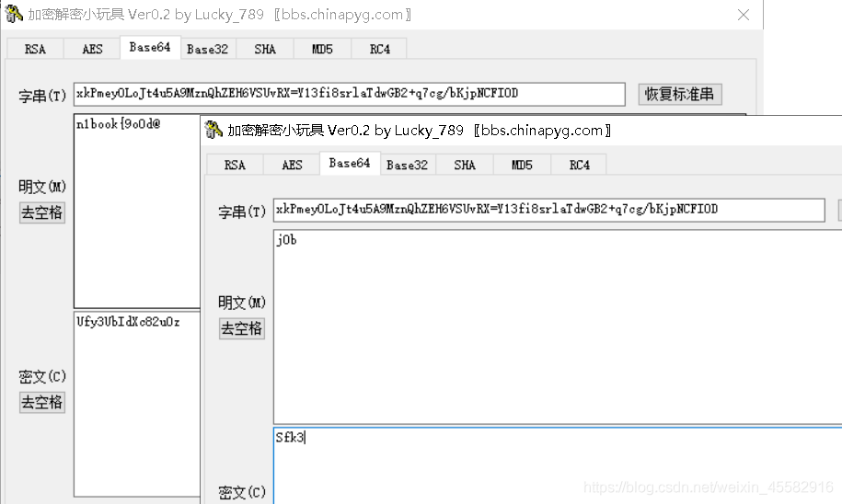This screenshot has height=504, width=842.
Task: Click the app icon in back window title bar
Action: click(13, 14)
